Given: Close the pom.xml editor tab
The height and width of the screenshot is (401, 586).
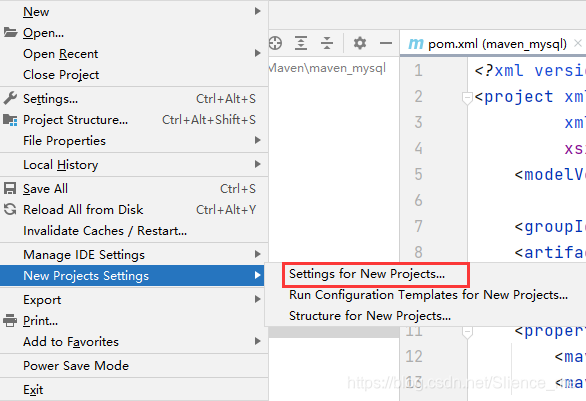Looking at the screenshot, I should [578, 43].
